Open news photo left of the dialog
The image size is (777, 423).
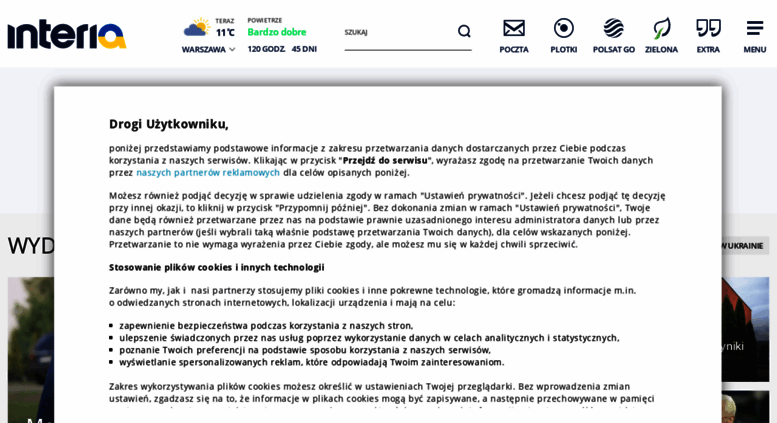31,350
